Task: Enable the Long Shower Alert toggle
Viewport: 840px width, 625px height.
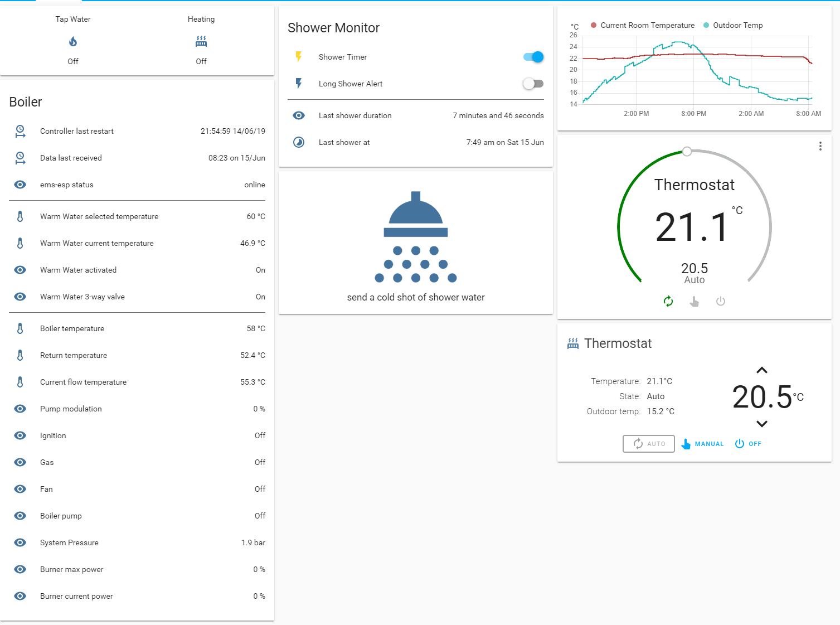Action: (533, 84)
